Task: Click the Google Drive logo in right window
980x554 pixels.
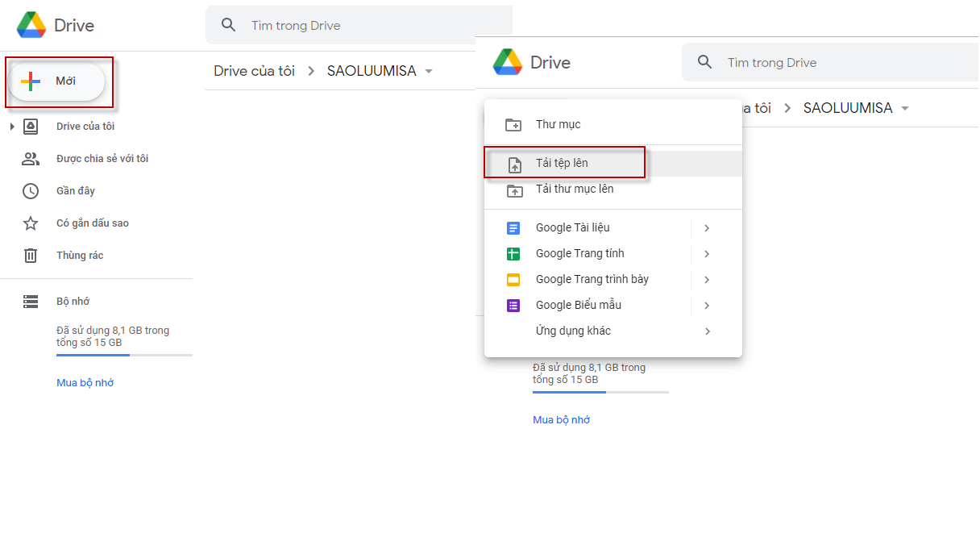Action: click(508, 62)
